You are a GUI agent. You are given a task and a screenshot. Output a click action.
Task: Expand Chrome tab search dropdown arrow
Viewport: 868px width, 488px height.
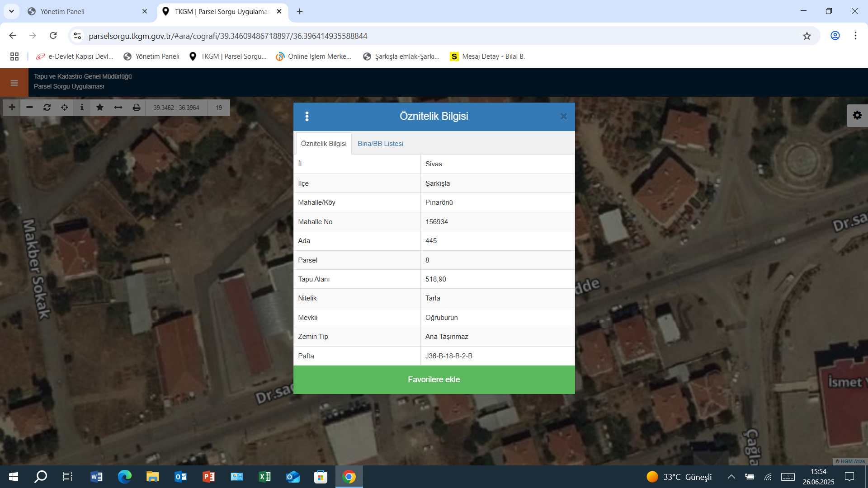11,11
